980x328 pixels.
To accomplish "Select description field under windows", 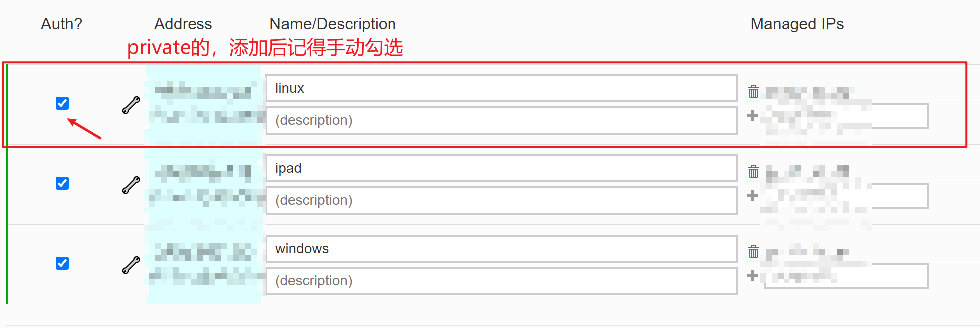I will pyautogui.click(x=501, y=281).
